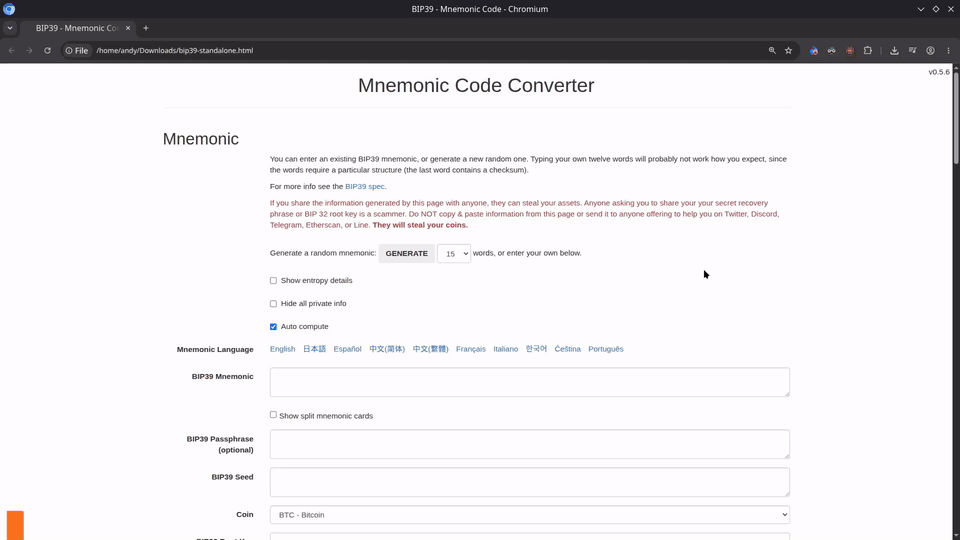Select the BIP39 - Mnemonic Code tab
This screenshot has width=960, height=540.
click(x=77, y=28)
